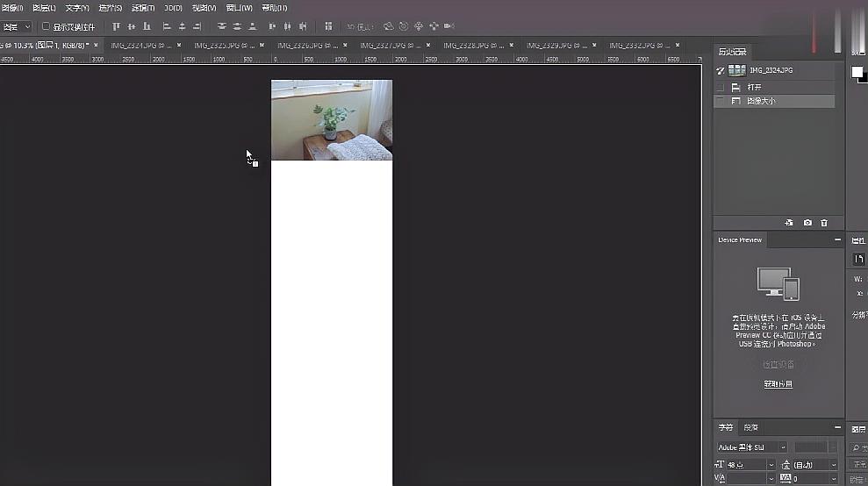The height and width of the screenshot is (486, 868).
Task: Open the tracking dropdown arrow
Action: pyautogui.click(x=834, y=478)
